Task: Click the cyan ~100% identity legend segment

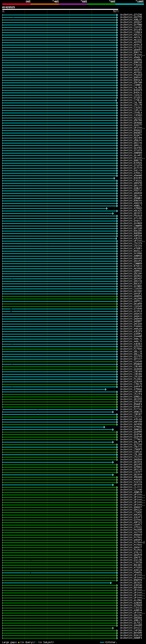Action: 130,4
